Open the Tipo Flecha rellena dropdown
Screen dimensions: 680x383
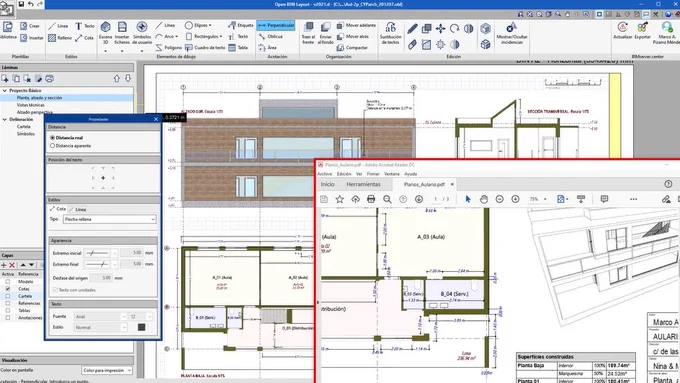click(x=109, y=219)
